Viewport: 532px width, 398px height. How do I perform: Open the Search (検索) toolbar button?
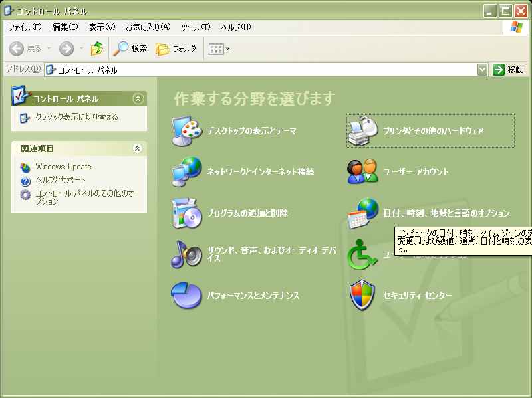pos(130,49)
